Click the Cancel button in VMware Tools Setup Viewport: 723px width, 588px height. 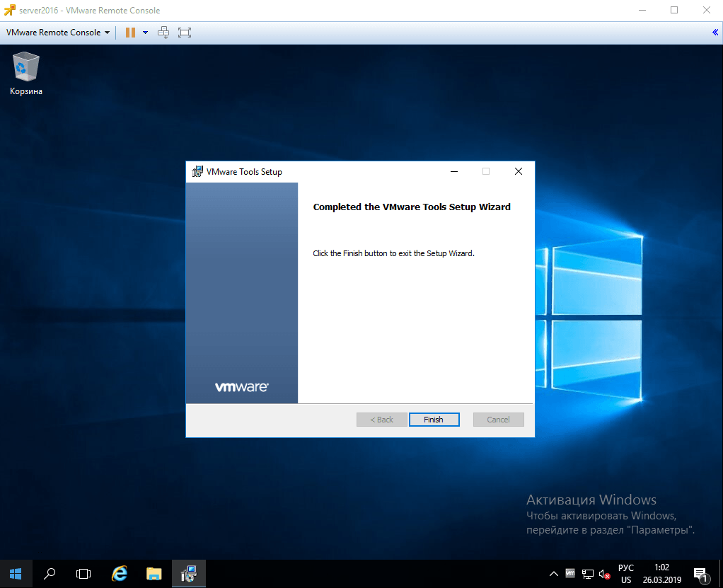pyautogui.click(x=498, y=419)
